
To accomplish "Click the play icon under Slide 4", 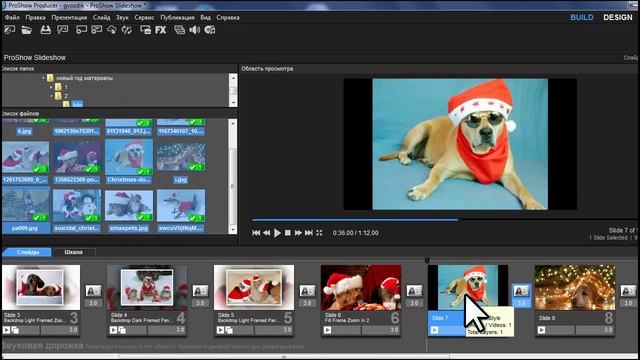I will coord(113,330).
